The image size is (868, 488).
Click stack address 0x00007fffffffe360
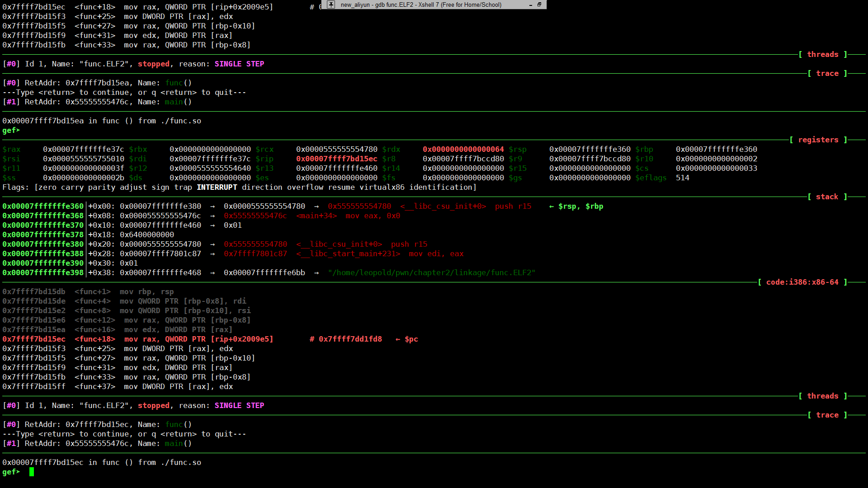pyautogui.click(x=43, y=206)
